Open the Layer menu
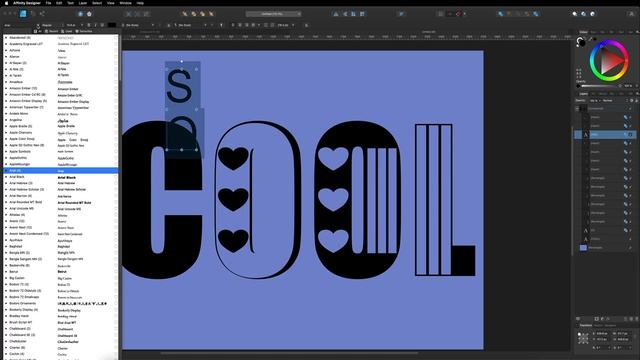This screenshot has width=640, height=360. point(83,3)
